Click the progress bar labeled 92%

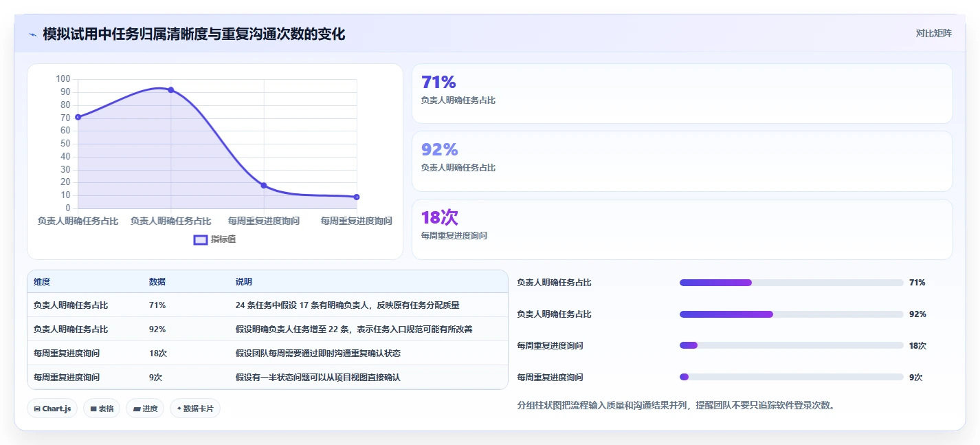(x=792, y=314)
